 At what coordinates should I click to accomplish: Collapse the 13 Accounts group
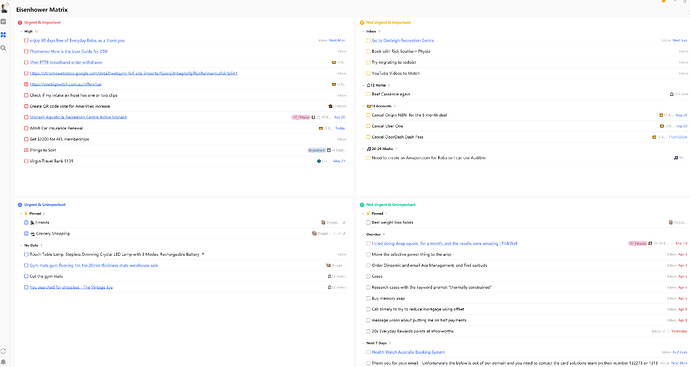(363, 106)
